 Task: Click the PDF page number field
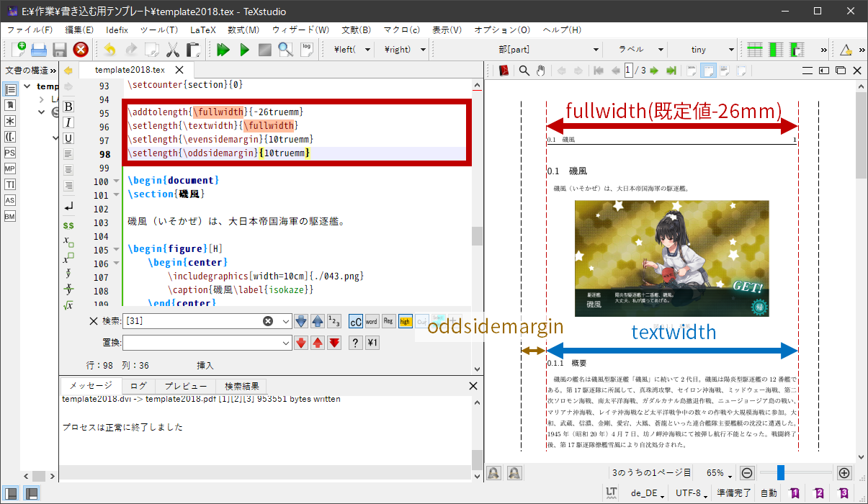pos(629,71)
